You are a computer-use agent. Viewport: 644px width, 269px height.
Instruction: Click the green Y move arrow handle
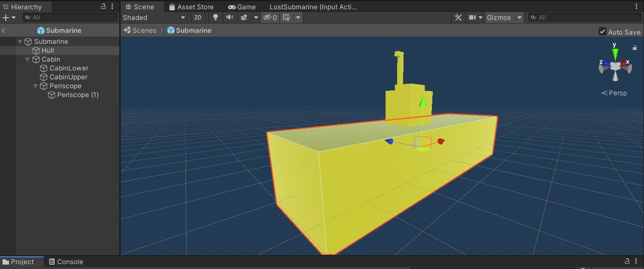[422, 102]
